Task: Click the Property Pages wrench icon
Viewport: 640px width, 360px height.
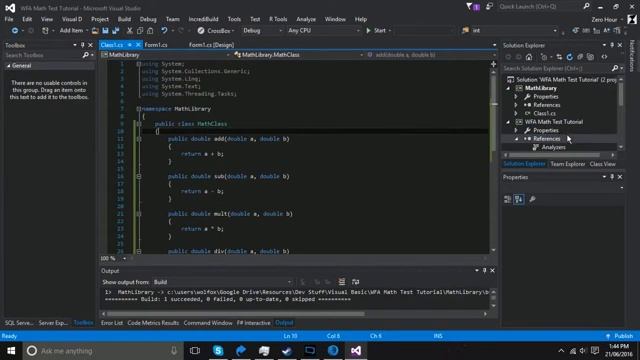Action: (532, 199)
